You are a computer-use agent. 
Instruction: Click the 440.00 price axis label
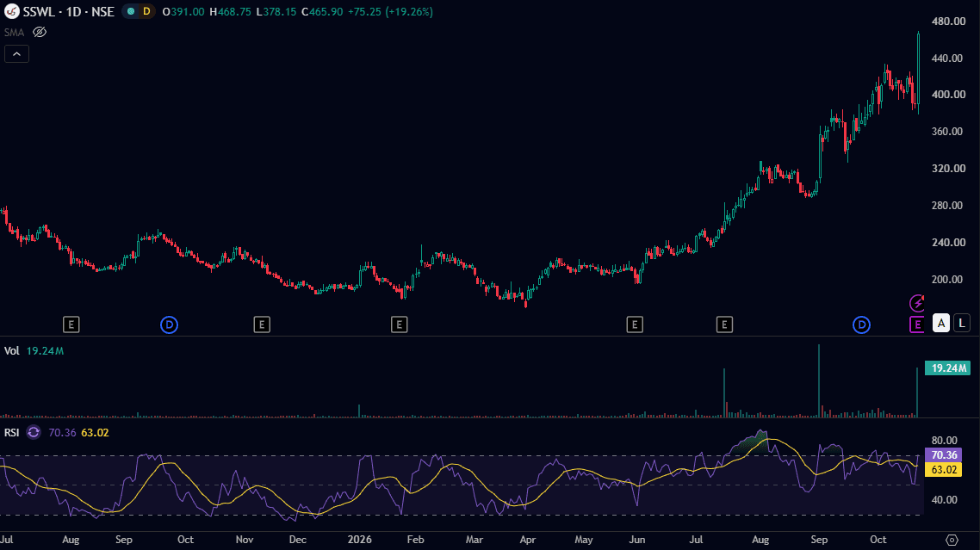tap(948, 59)
